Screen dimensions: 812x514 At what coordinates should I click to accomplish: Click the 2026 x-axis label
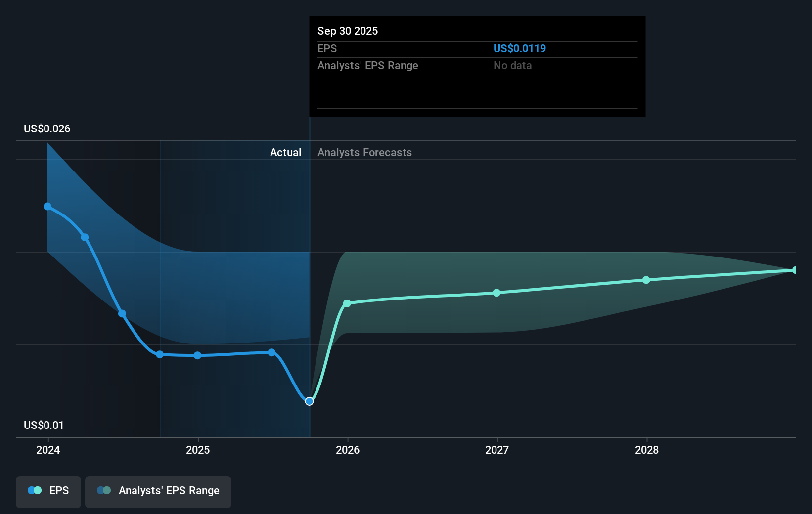348,450
